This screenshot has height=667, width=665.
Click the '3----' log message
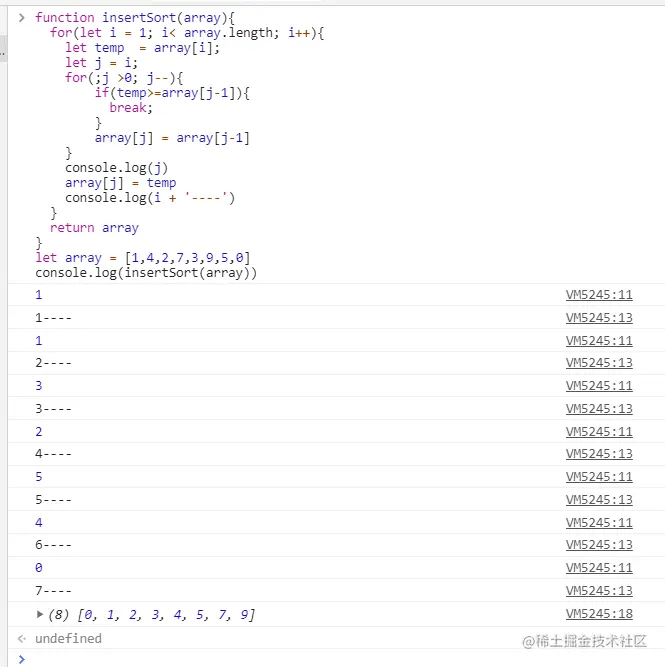click(53, 409)
